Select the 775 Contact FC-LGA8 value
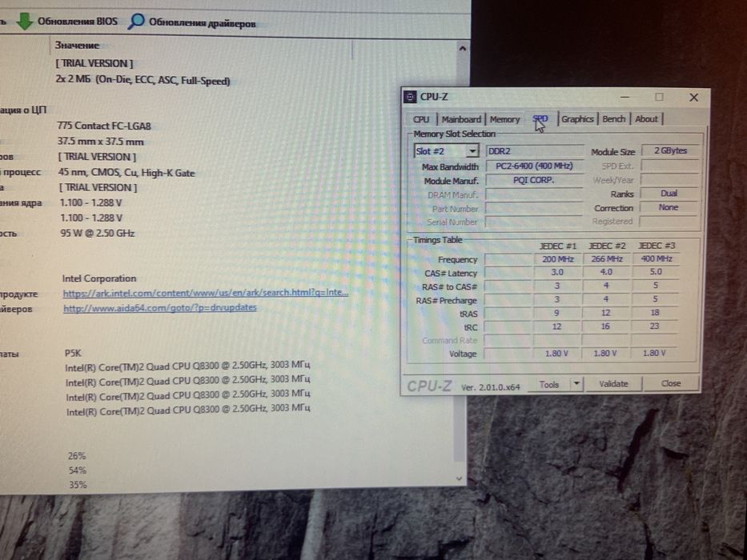Viewport: 747px width, 560px height. (104, 126)
